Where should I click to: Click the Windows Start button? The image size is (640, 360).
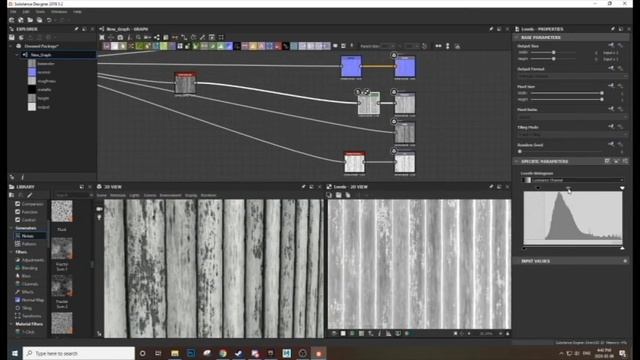coord(15,353)
